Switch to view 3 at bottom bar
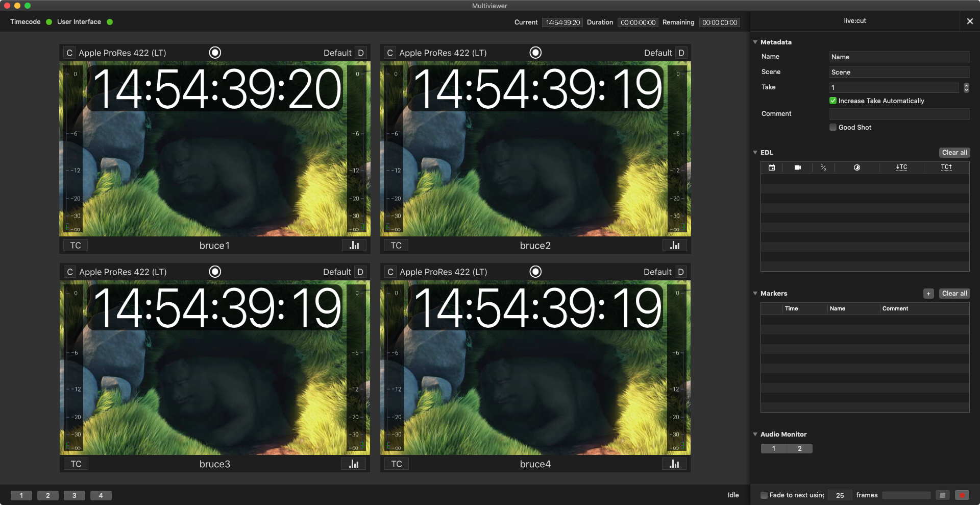The image size is (980, 505). point(75,495)
